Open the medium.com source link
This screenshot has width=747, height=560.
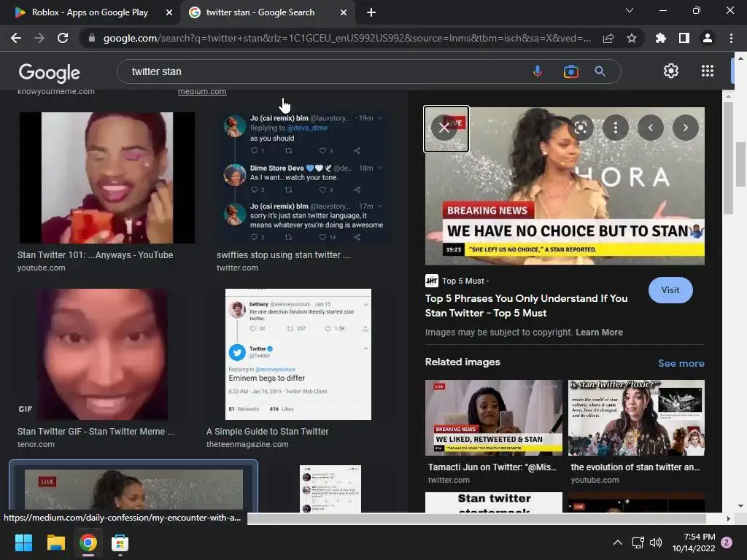pos(202,91)
